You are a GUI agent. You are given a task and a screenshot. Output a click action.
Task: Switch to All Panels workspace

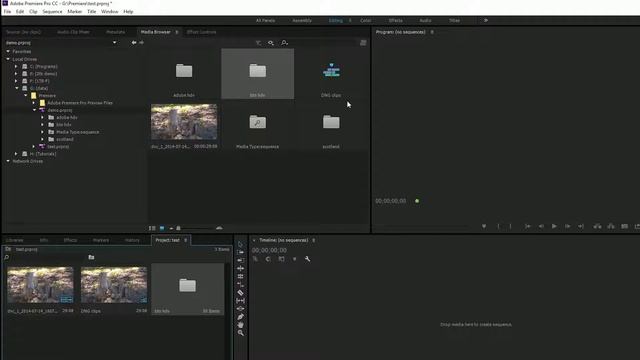click(x=265, y=20)
